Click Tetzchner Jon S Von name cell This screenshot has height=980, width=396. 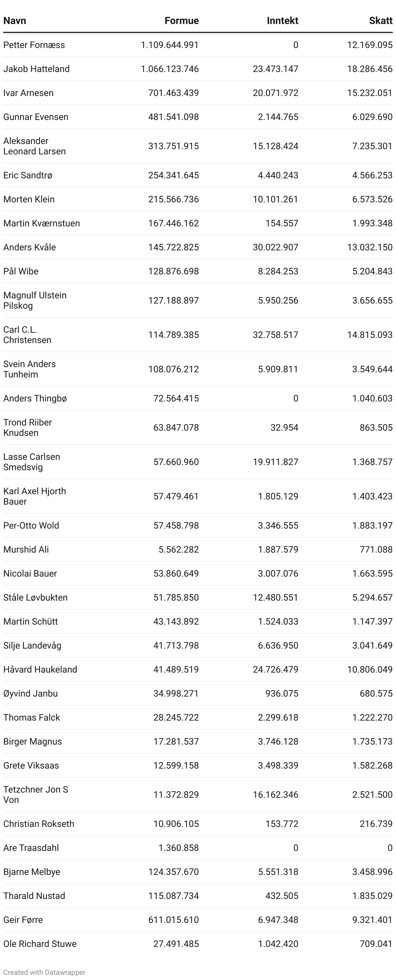36,795
